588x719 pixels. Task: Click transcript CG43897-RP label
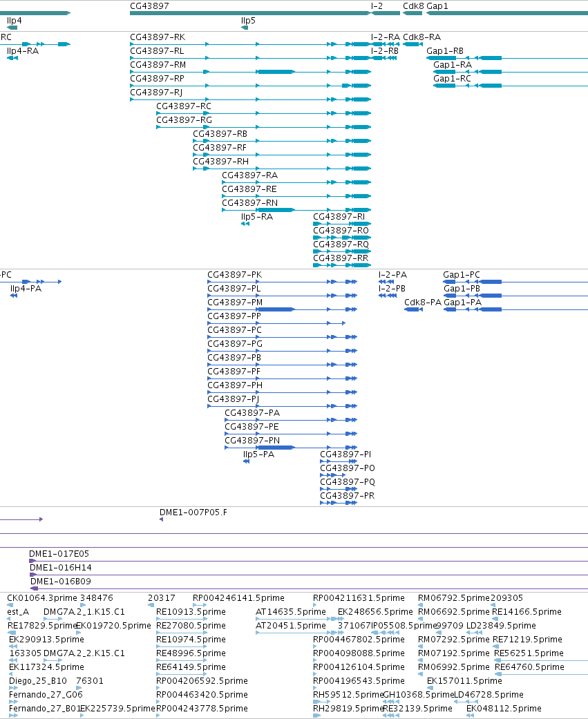157,79
